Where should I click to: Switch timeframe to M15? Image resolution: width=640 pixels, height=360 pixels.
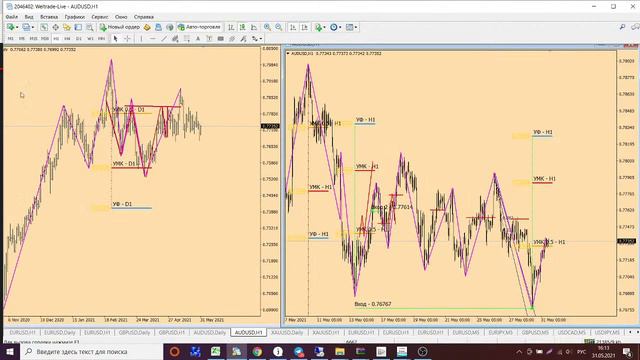(33, 39)
